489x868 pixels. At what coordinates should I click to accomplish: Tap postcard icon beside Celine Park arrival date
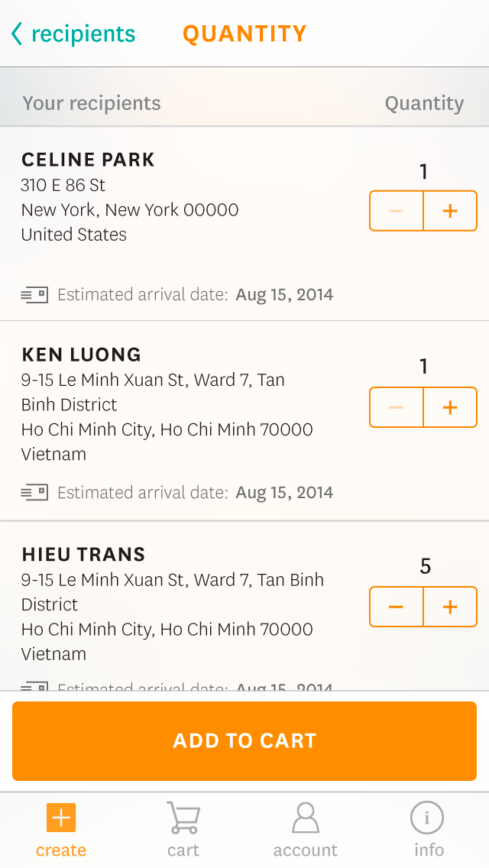tap(34, 294)
